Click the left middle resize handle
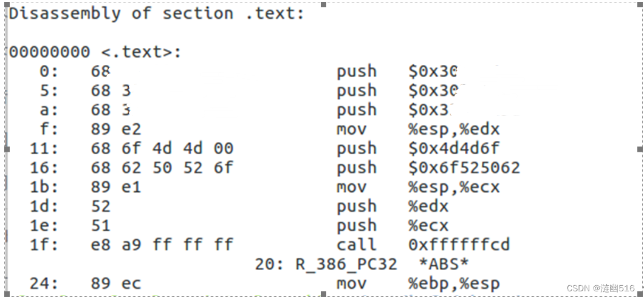The image size is (644, 298). click(7, 149)
